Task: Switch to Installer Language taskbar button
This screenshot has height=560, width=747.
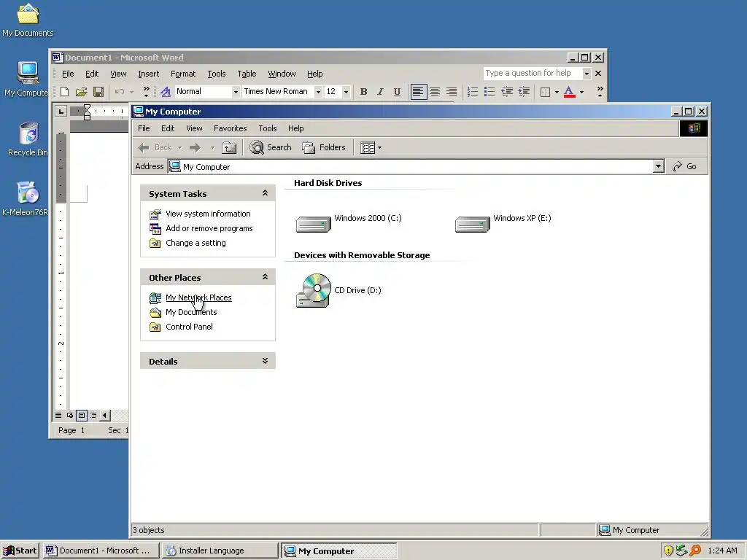Action: (220, 551)
